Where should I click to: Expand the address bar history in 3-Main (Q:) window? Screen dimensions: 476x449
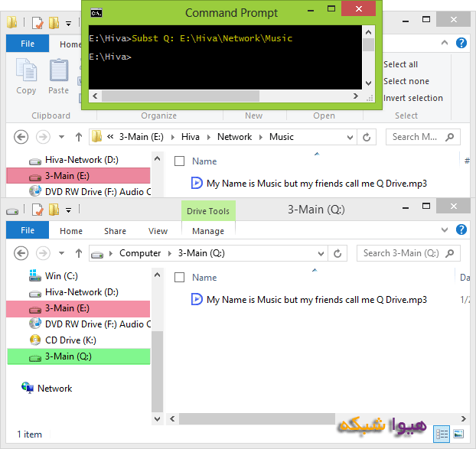click(x=321, y=254)
